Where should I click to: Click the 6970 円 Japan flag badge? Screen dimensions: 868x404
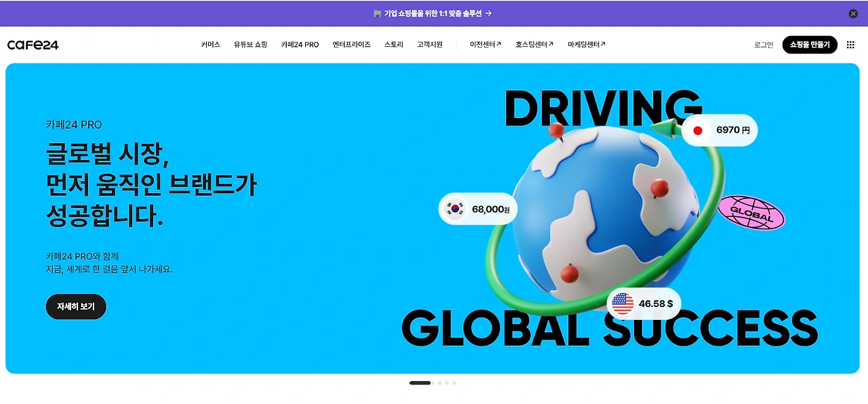coord(719,130)
